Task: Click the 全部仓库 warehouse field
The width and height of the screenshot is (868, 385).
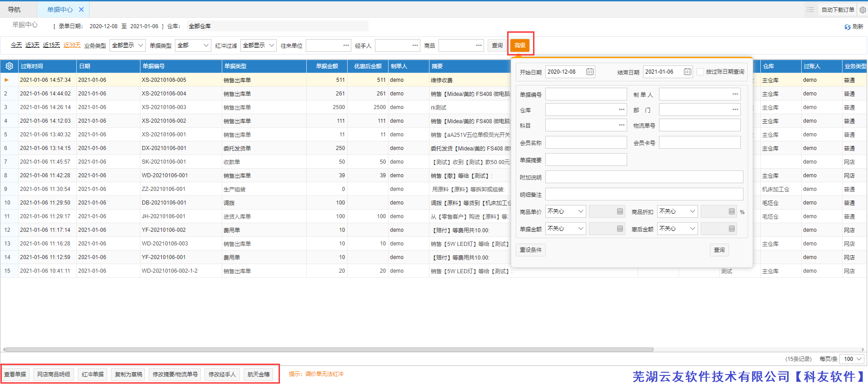Action: (277, 26)
